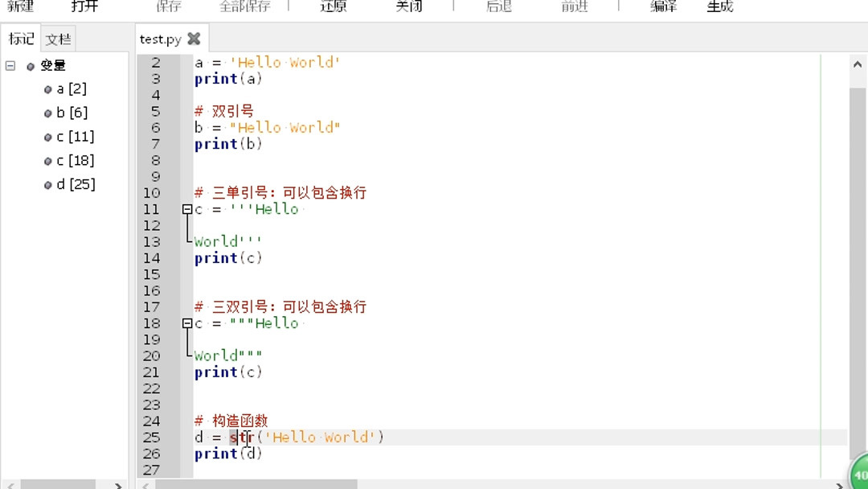Collapse the triple-quote fold at line 11
Image resolution: width=868 pixels, height=489 pixels.
coord(186,209)
